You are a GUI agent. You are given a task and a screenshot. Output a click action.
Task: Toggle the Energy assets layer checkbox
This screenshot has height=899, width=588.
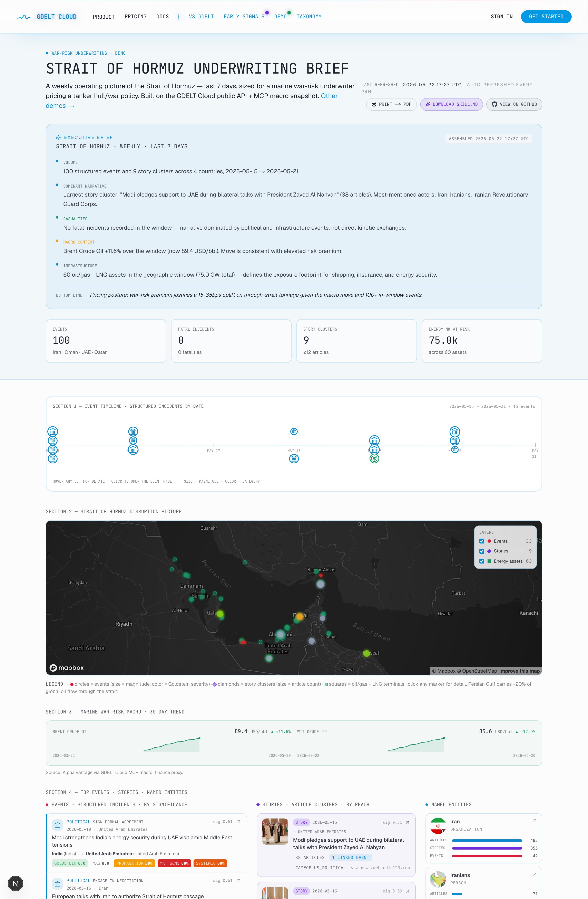point(482,561)
